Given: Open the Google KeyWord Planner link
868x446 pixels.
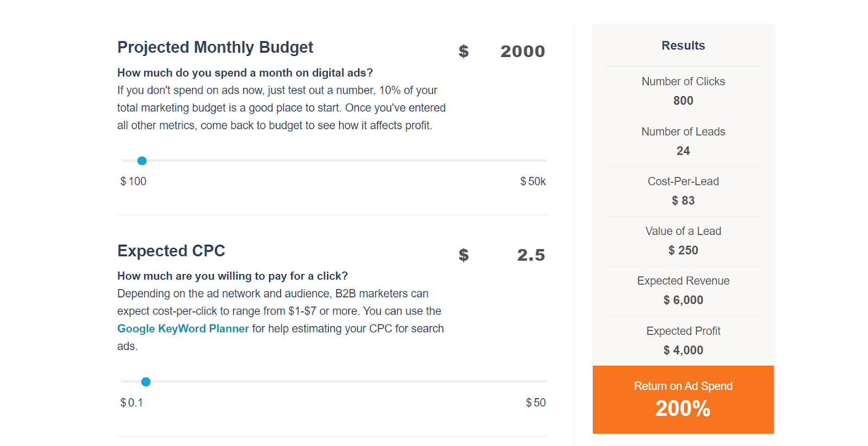Looking at the screenshot, I should [183, 329].
